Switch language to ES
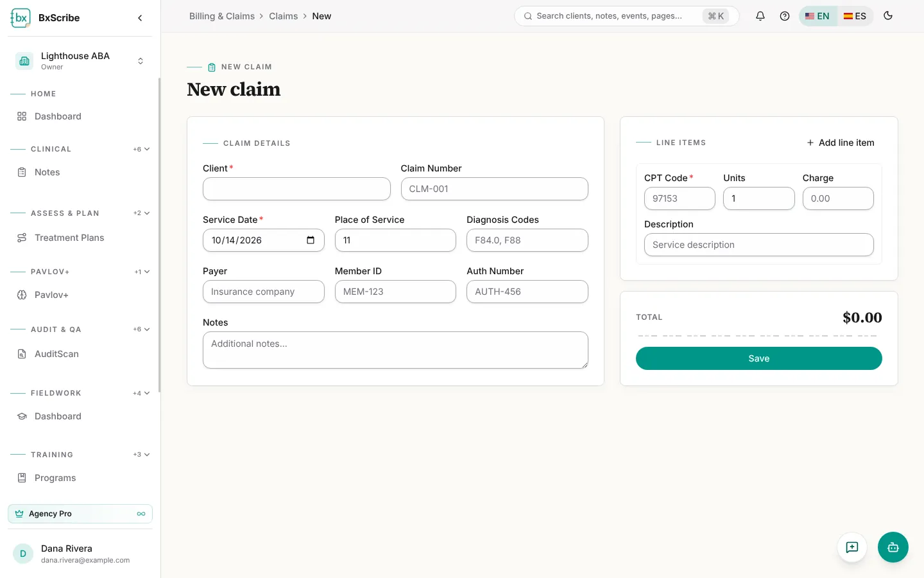Viewport: 924px width, 578px height. coord(855,16)
